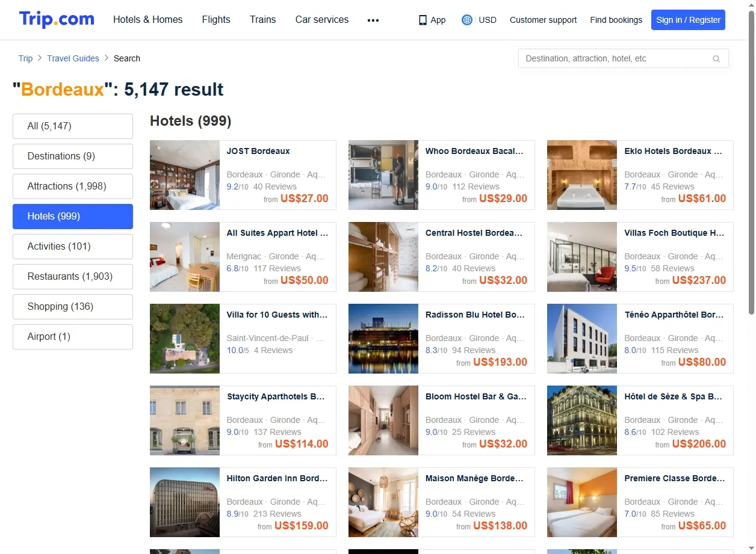Open All Suites Appart Hotel photo

(185, 257)
